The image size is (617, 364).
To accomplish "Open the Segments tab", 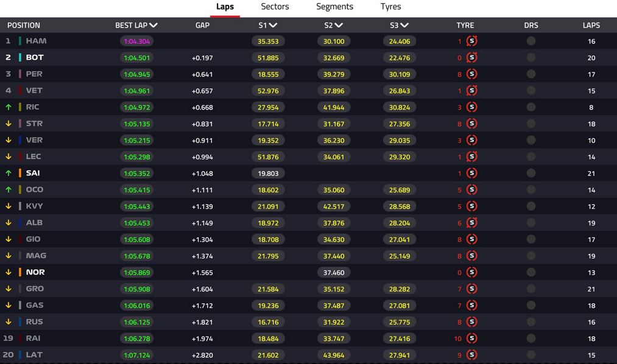I will (x=334, y=7).
